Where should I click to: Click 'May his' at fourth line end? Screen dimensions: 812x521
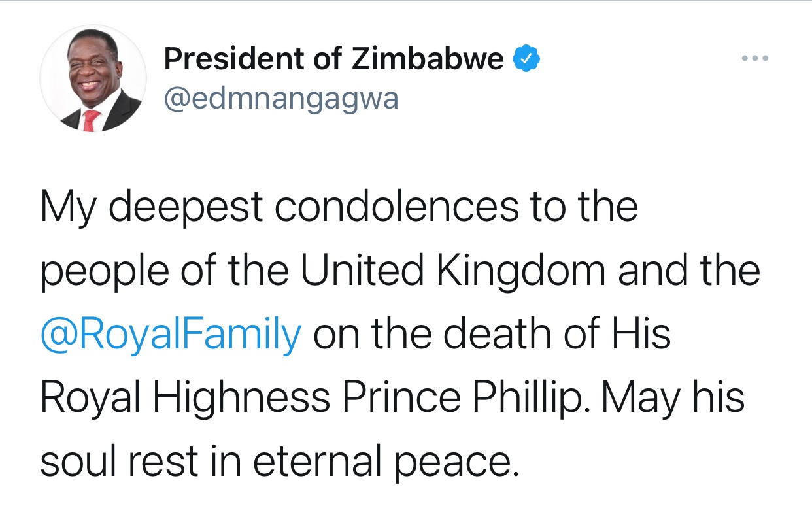pos(673,397)
